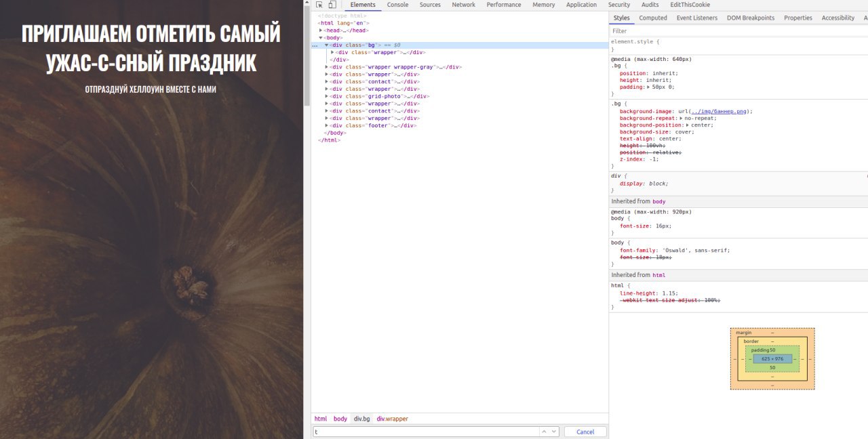
Task: Open the Network tab
Action: tap(463, 5)
